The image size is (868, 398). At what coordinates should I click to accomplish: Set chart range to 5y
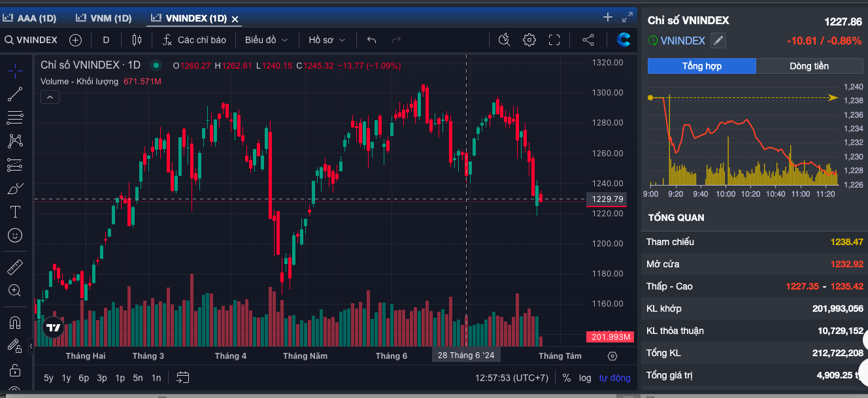(x=49, y=378)
